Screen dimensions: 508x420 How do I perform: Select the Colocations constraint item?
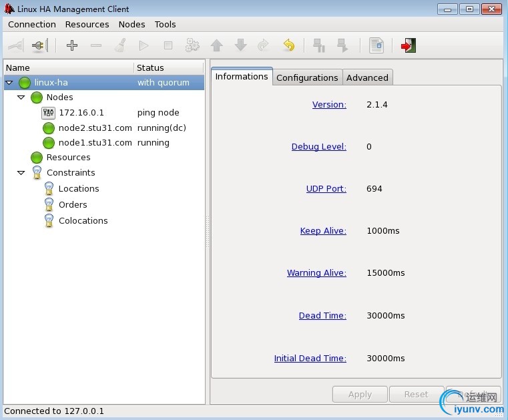pyautogui.click(x=83, y=221)
